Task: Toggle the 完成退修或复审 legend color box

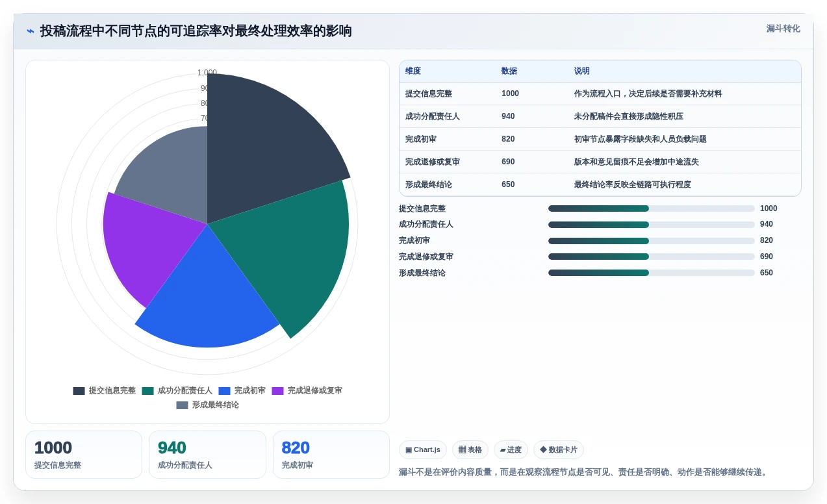Action: pyautogui.click(x=277, y=391)
